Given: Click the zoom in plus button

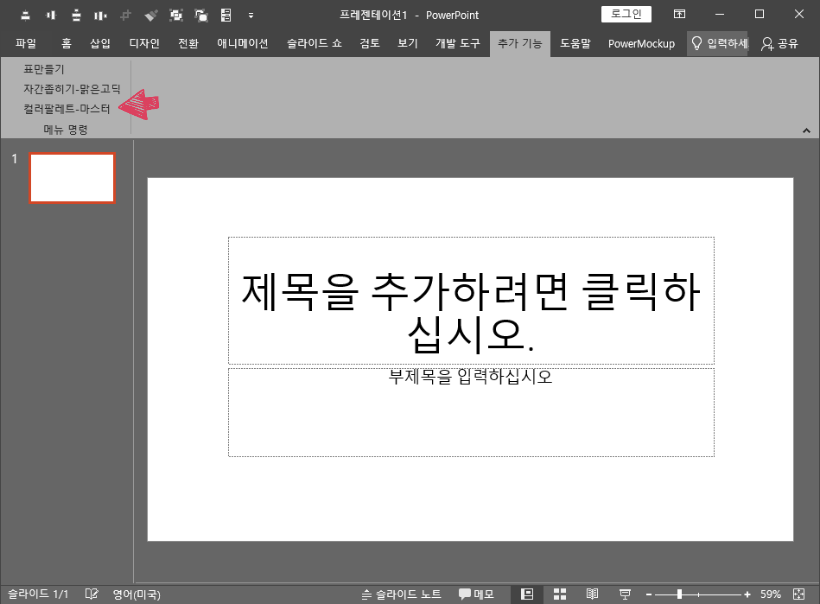Looking at the screenshot, I should point(747,595).
